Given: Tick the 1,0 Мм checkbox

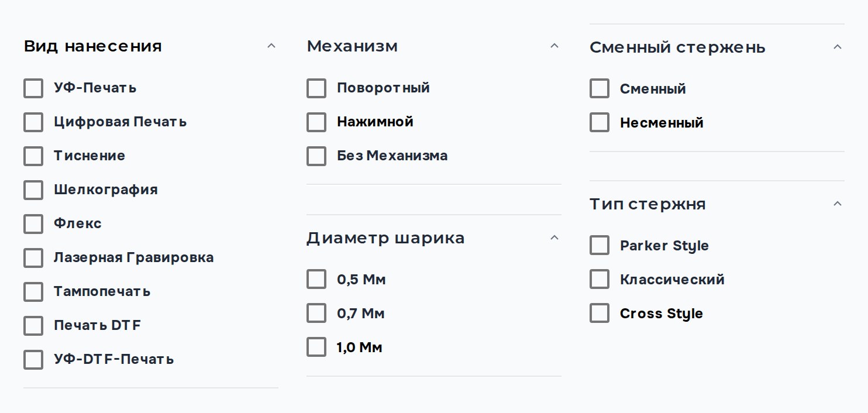Looking at the screenshot, I should pos(316,347).
